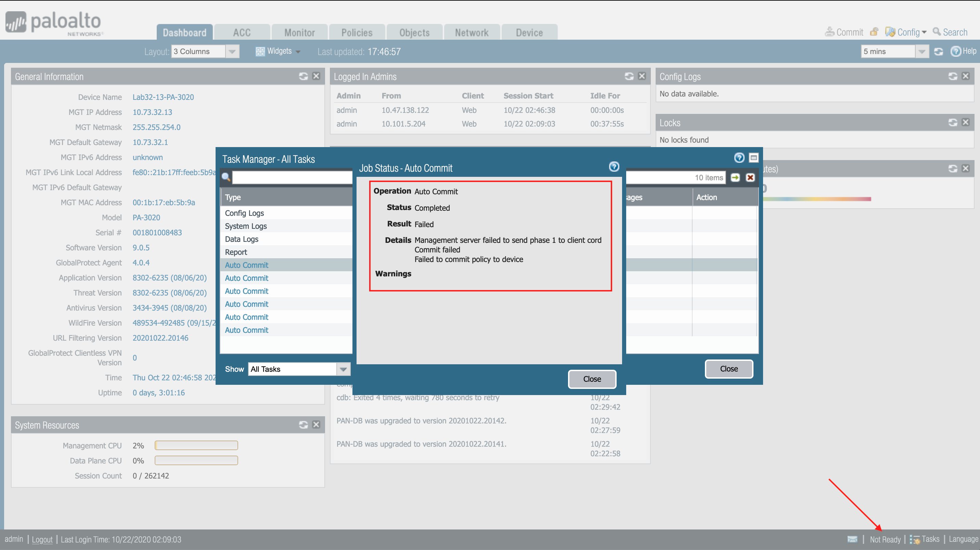980x550 pixels.
Task: Click the save/lock icon next to Commit
Action: click(x=874, y=31)
